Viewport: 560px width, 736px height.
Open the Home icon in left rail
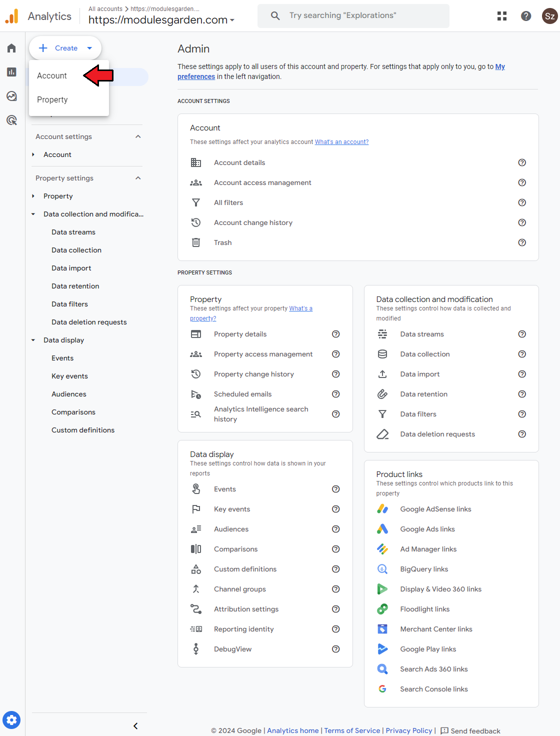click(x=11, y=48)
